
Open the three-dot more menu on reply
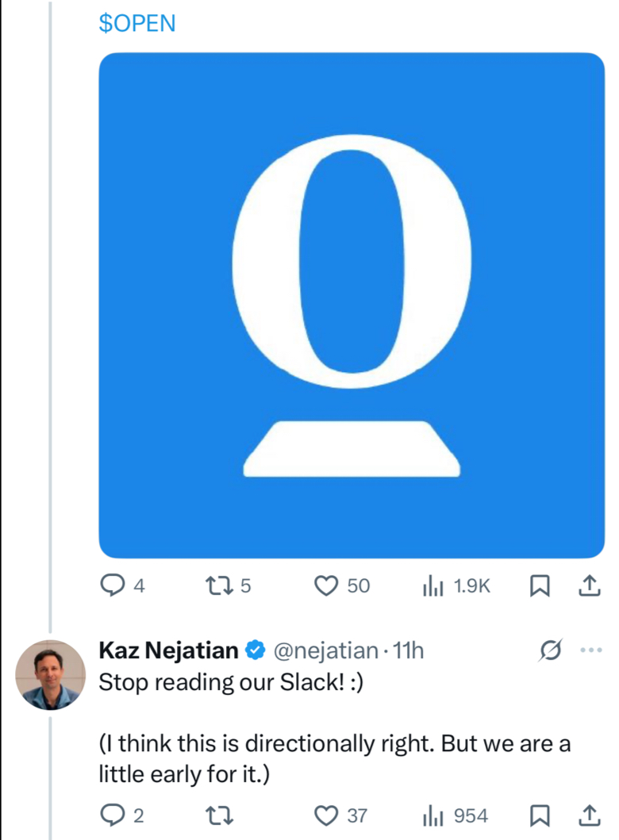coord(591,651)
